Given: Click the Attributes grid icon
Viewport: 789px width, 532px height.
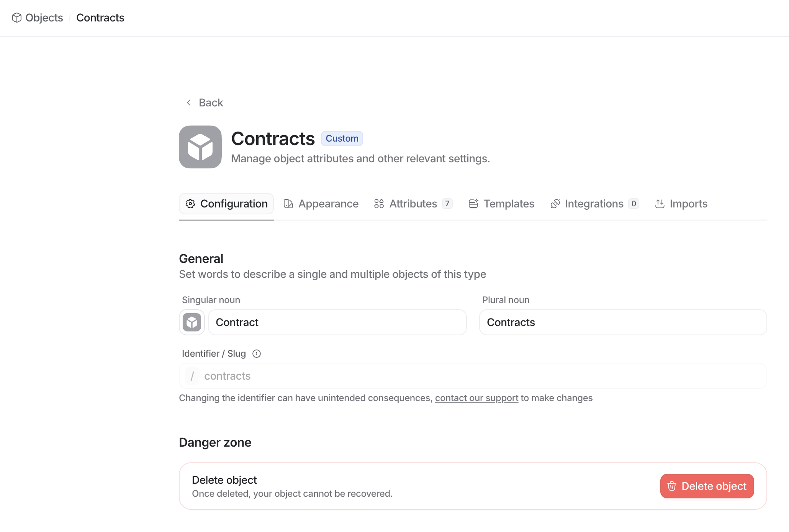Looking at the screenshot, I should coord(379,203).
